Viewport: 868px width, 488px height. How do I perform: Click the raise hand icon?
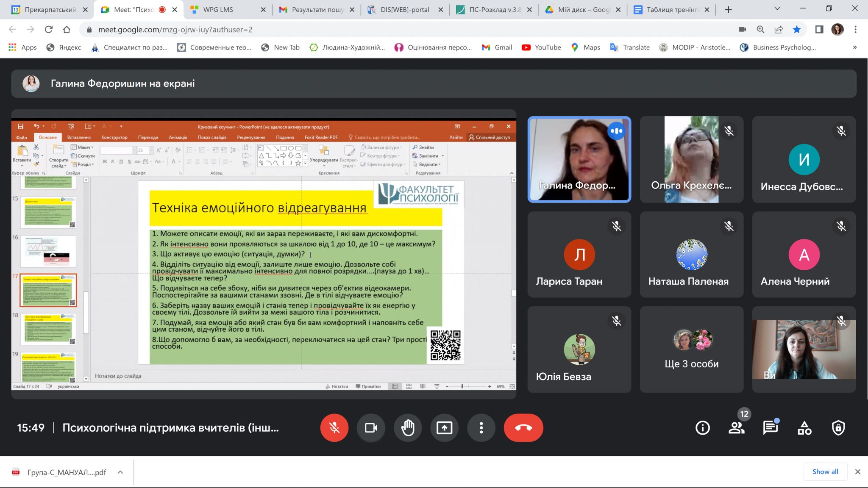pos(408,428)
